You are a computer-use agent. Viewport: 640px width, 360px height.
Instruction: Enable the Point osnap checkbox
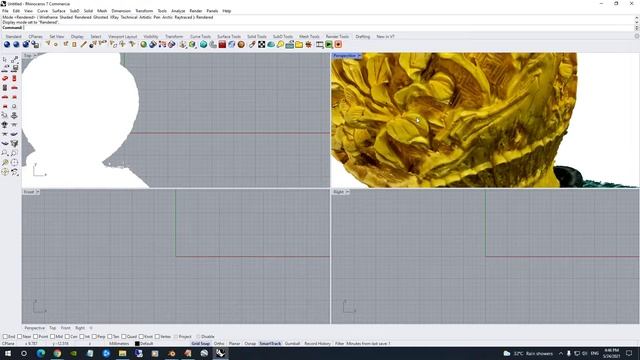(36, 337)
